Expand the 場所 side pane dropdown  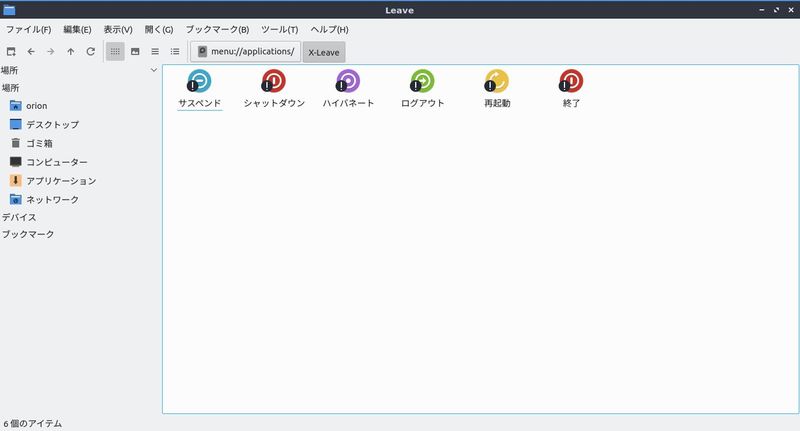153,70
